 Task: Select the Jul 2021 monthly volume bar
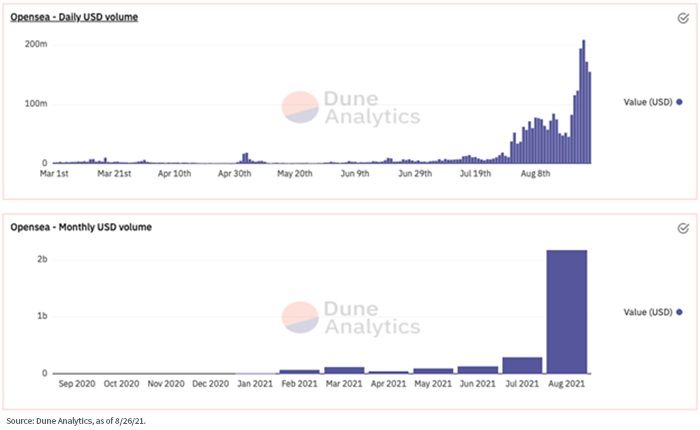[x=522, y=365]
